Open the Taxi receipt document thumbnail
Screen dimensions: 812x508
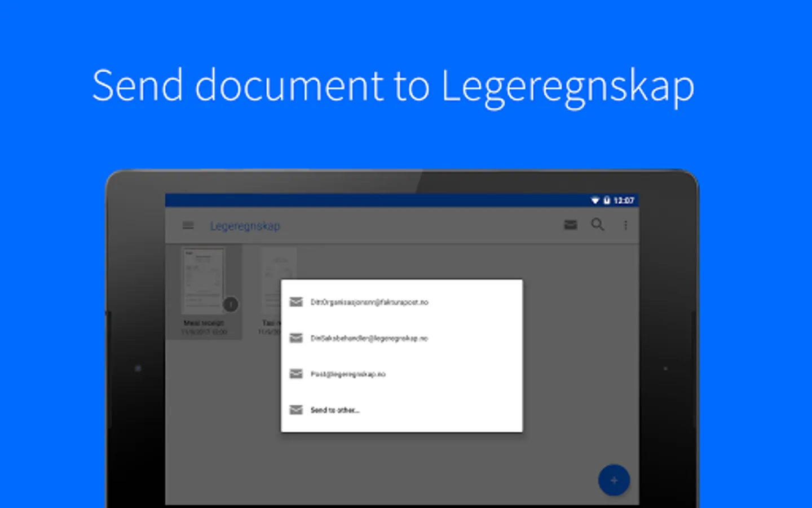[279, 281]
